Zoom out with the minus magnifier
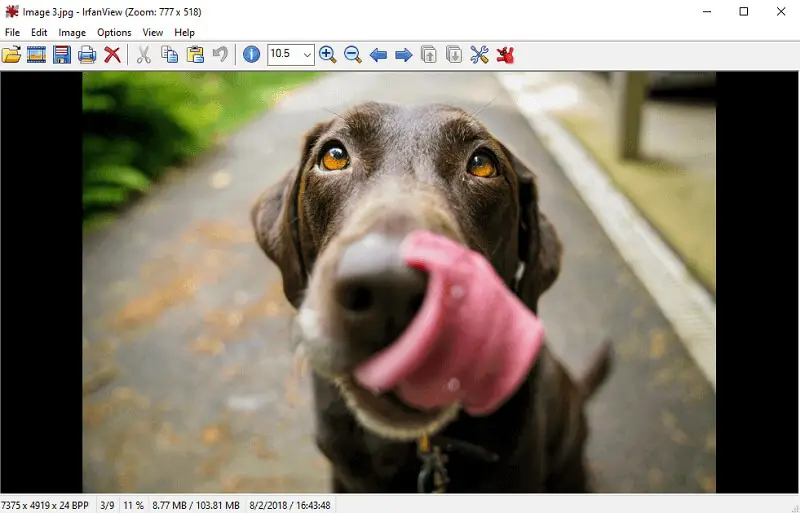This screenshot has height=513, width=800. click(353, 55)
